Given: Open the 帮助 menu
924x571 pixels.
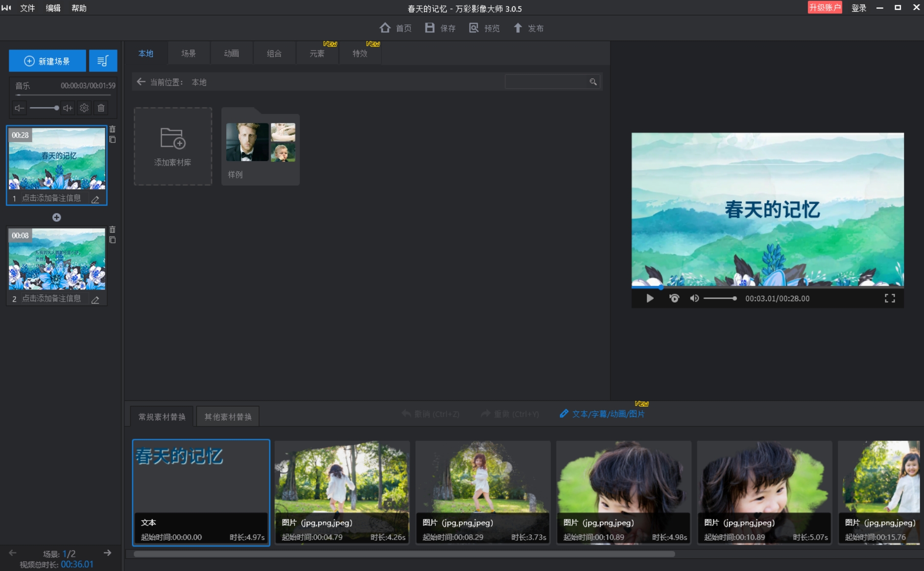Looking at the screenshot, I should pyautogui.click(x=79, y=8).
